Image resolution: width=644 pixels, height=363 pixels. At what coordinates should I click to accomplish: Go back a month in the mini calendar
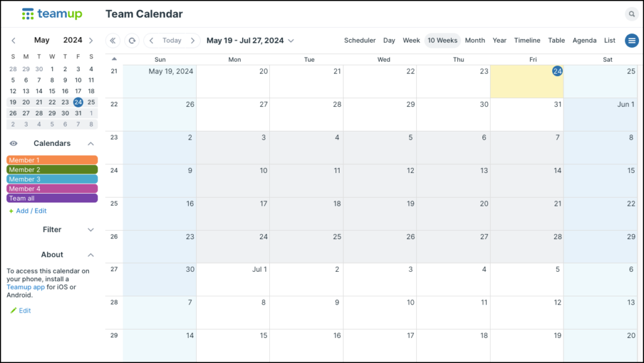point(13,40)
